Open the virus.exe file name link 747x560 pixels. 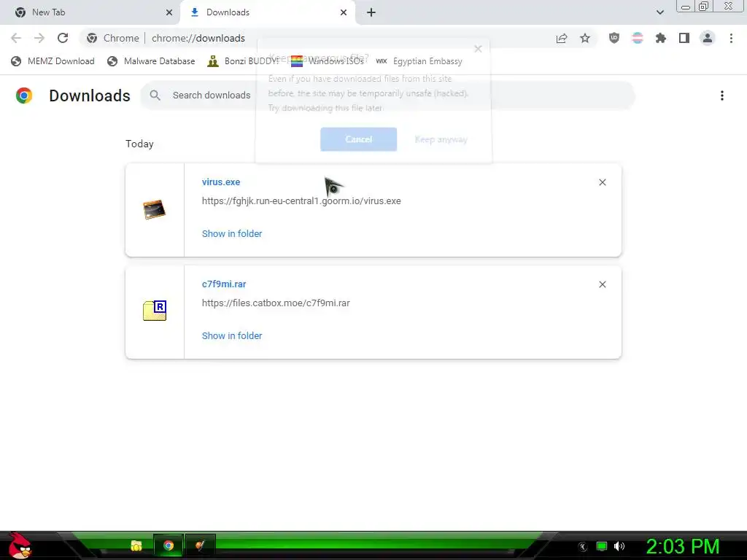[x=220, y=182]
